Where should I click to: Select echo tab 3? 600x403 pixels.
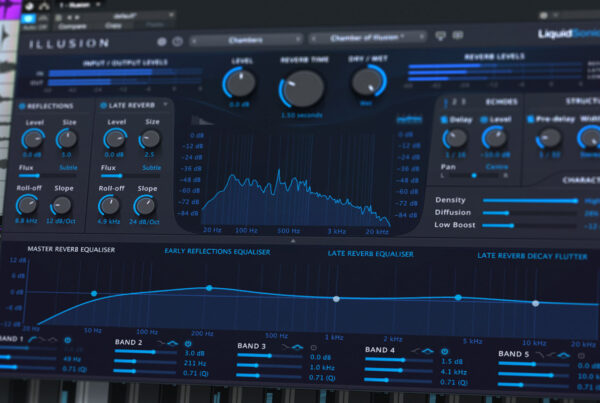pyautogui.click(x=463, y=102)
